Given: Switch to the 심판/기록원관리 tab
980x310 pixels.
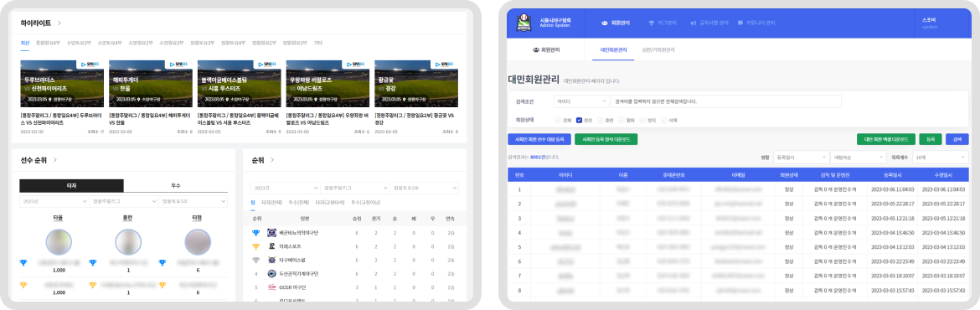Looking at the screenshot, I should coord(658,49).
